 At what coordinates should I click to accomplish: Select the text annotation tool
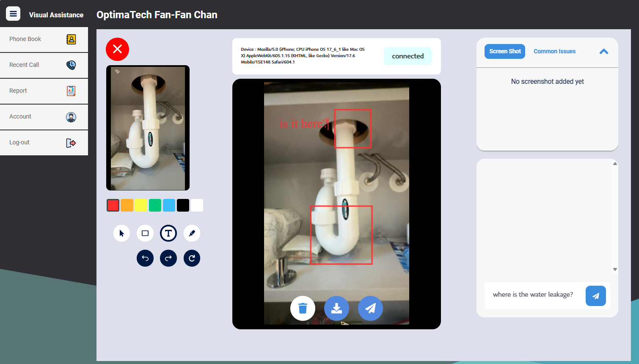[168, 233]
